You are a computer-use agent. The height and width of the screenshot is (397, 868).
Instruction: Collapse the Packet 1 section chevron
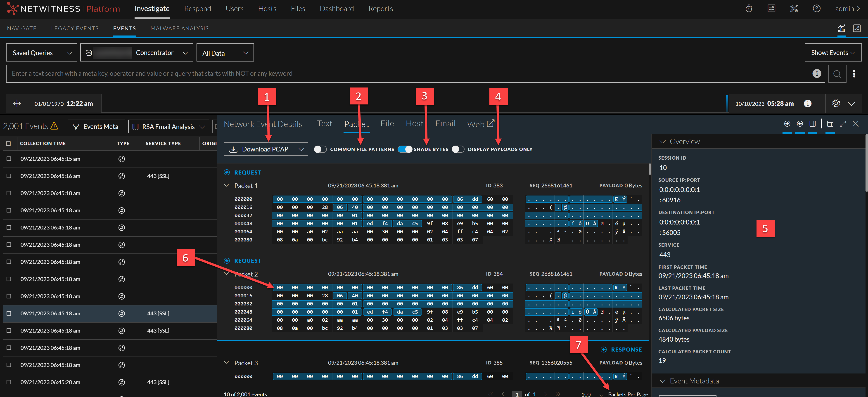(226, 186)
